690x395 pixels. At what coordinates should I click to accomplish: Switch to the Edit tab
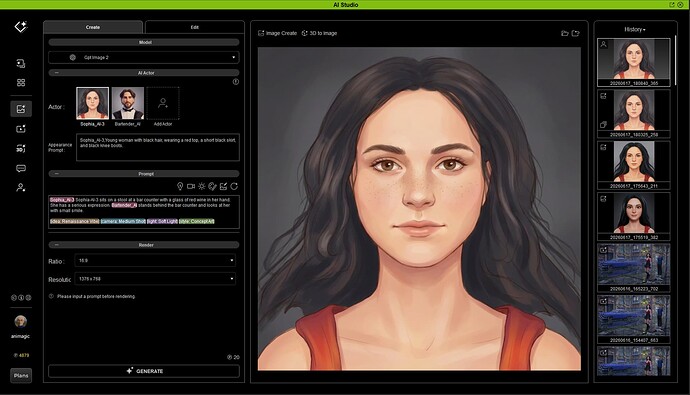click(195, 27)
